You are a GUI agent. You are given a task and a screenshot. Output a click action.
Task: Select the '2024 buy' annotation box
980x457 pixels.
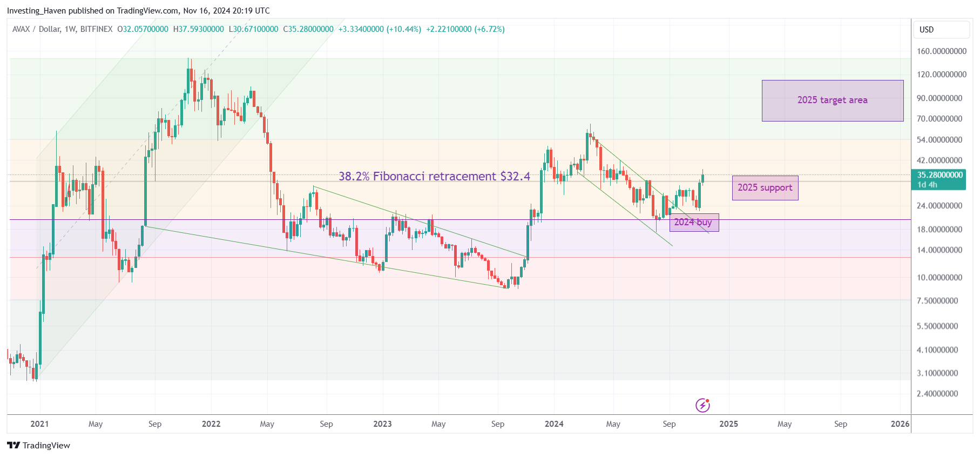point(694,222)
